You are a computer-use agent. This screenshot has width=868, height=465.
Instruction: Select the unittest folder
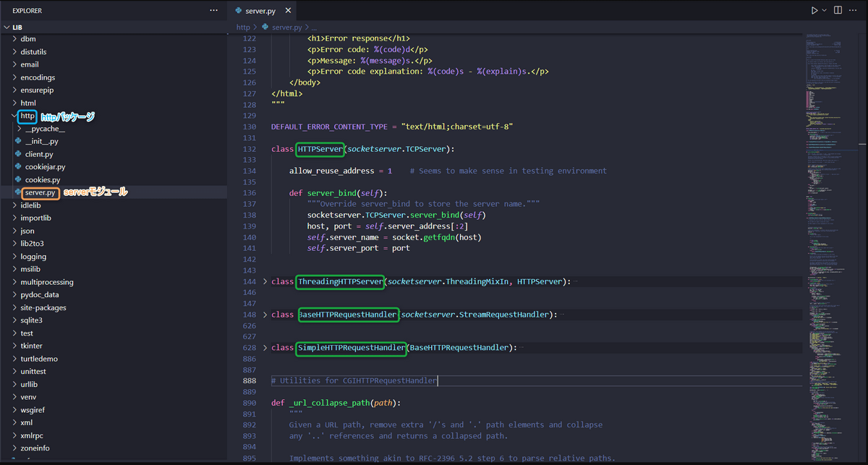35,372
